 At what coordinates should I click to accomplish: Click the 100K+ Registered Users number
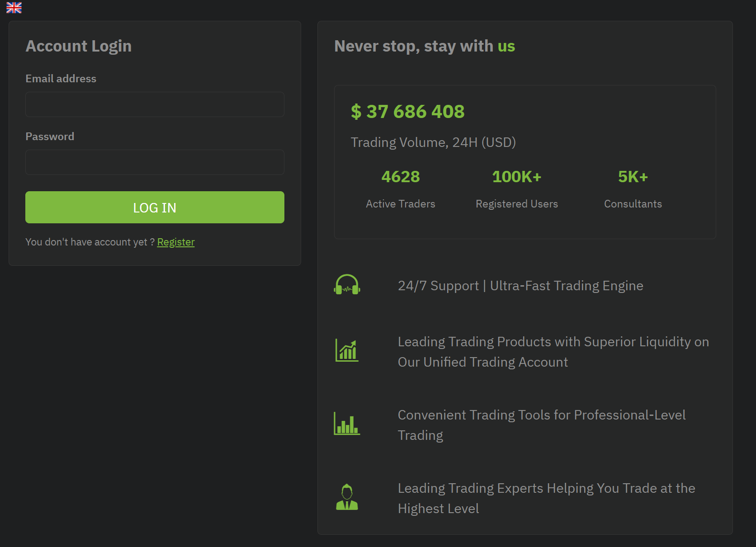(516, 177)
